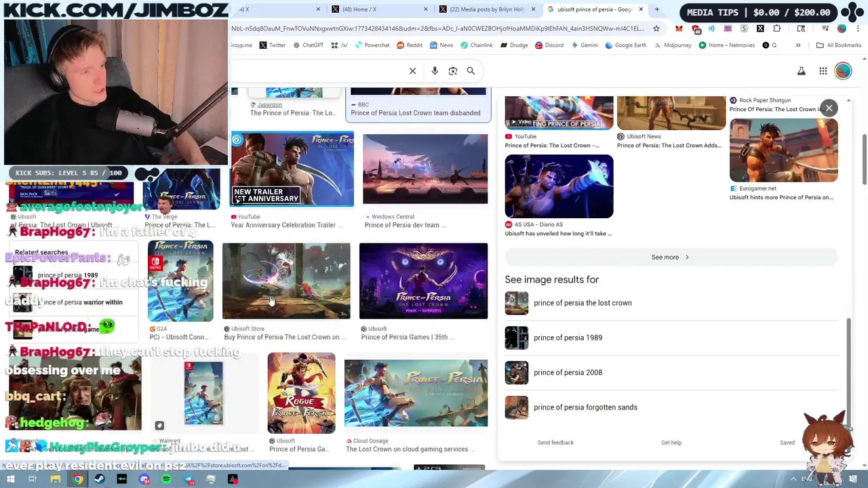Open Discord from the taskbar
Image resolution: width=868 pixels, height=488 pixels.
[144, 479]
